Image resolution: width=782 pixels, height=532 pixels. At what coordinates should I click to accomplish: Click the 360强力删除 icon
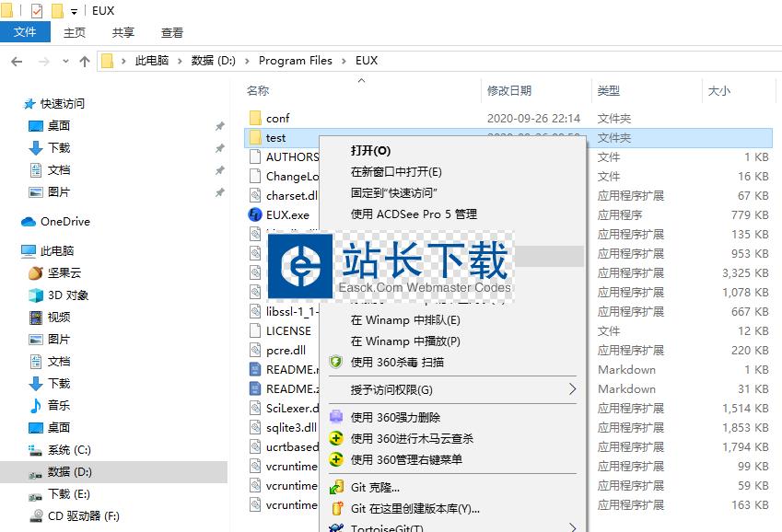(336, 418)
